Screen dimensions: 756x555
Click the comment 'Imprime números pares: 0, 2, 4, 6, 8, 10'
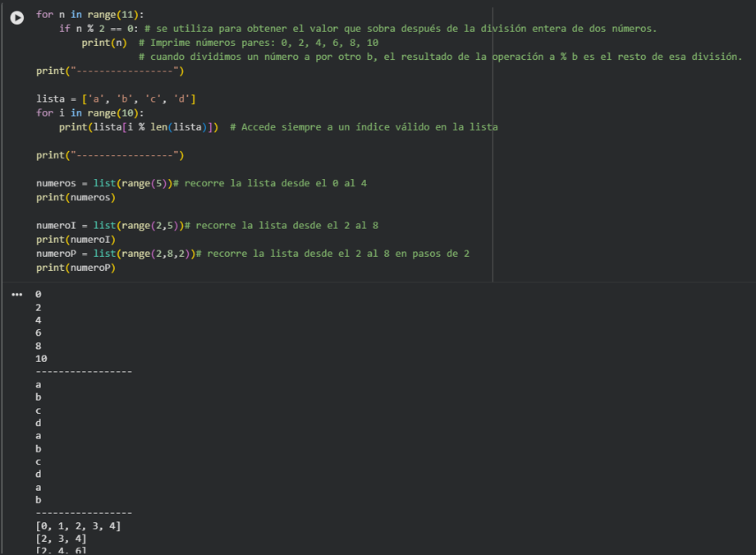coord(259,43)
